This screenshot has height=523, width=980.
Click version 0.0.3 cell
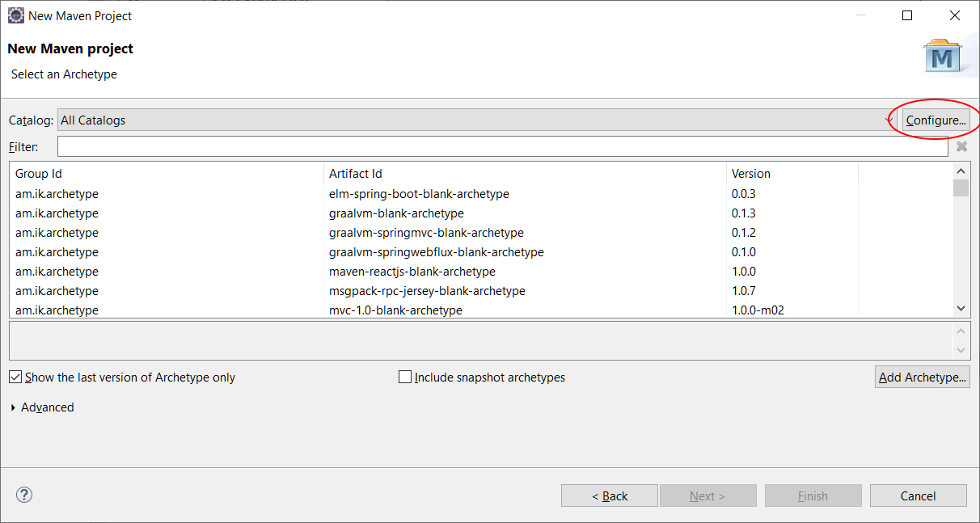pyautogui.click(x=744, y=194)
